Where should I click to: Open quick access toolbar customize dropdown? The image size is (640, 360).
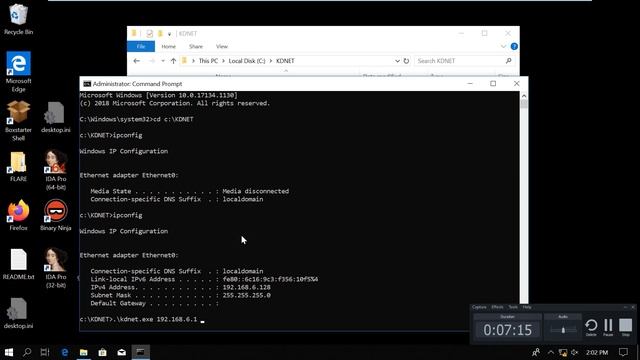[x=169, y=34]
